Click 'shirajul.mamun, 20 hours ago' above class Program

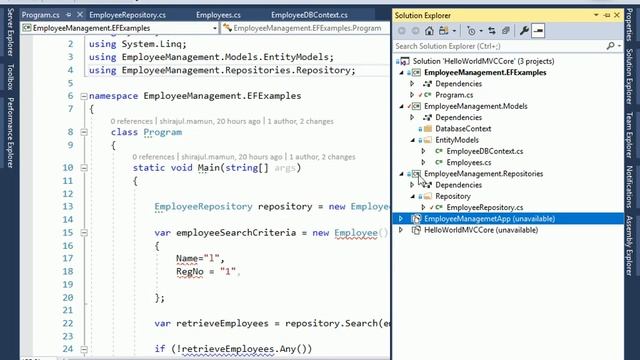pyautogui.click(x=210, y=121)
